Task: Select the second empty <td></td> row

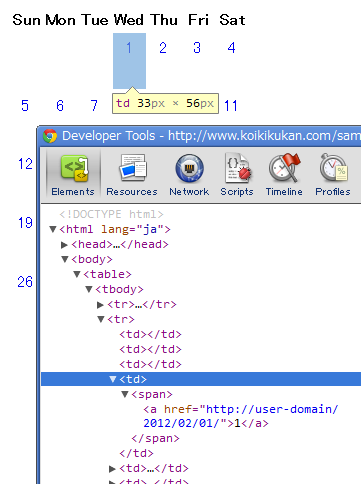Action: pyautogui.click(x=150, y=349)
